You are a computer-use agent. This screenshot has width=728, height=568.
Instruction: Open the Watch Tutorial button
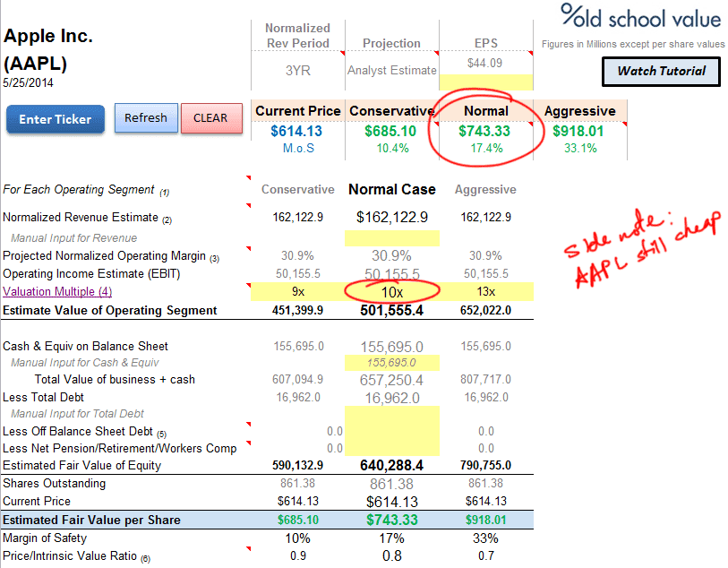[661, 72]
